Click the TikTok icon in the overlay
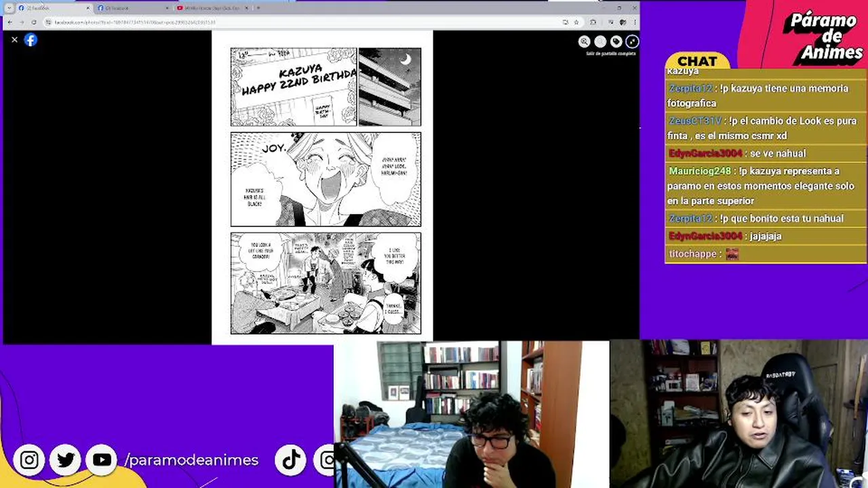The width and height of the screenshot is (868, 488). point(291,460)
